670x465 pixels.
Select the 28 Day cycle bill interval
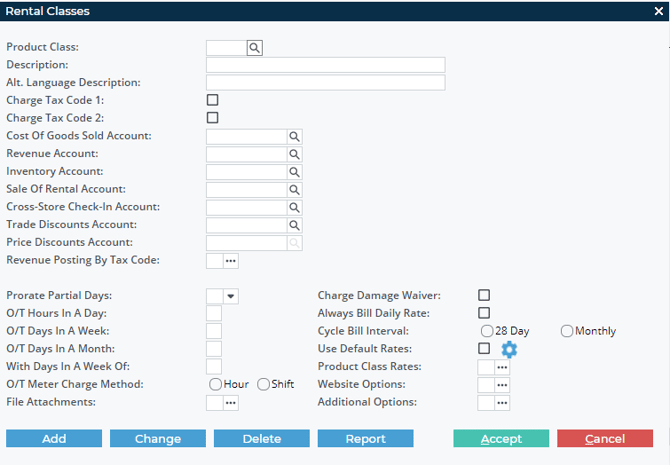487,331
